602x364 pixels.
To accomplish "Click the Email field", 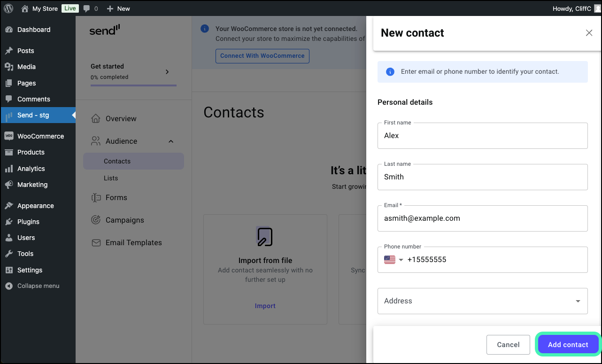I will click(x=483, y=218).
